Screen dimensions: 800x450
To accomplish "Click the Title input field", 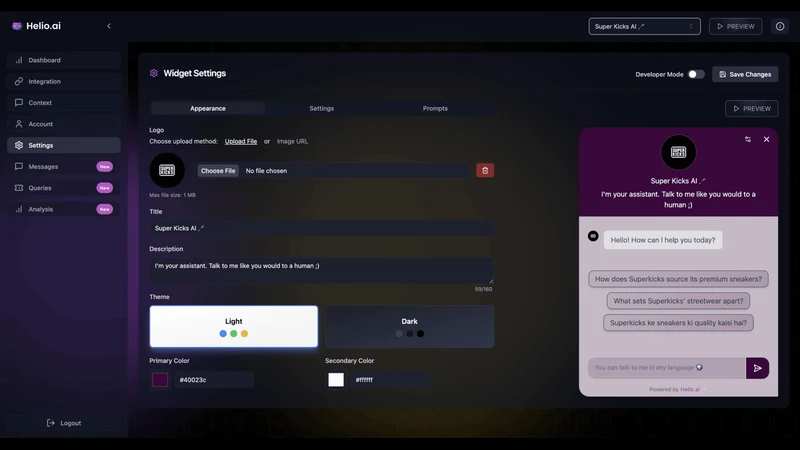I will (x=321, y=228).
